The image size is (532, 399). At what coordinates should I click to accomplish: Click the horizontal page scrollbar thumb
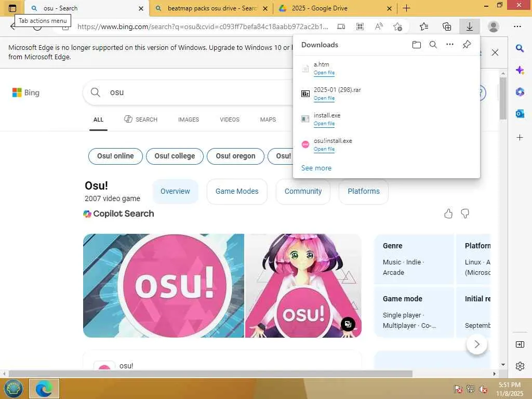[210, 374]
